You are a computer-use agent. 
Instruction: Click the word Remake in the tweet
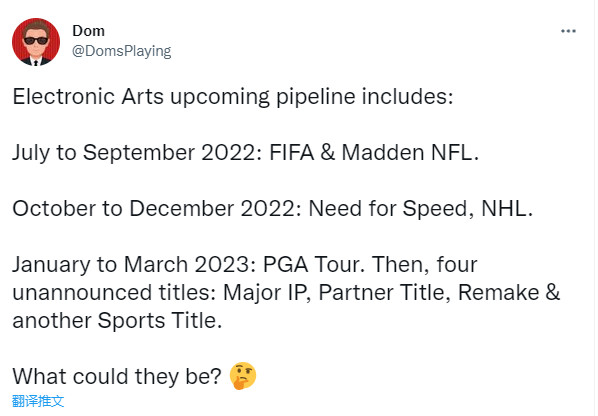(499, 293)
